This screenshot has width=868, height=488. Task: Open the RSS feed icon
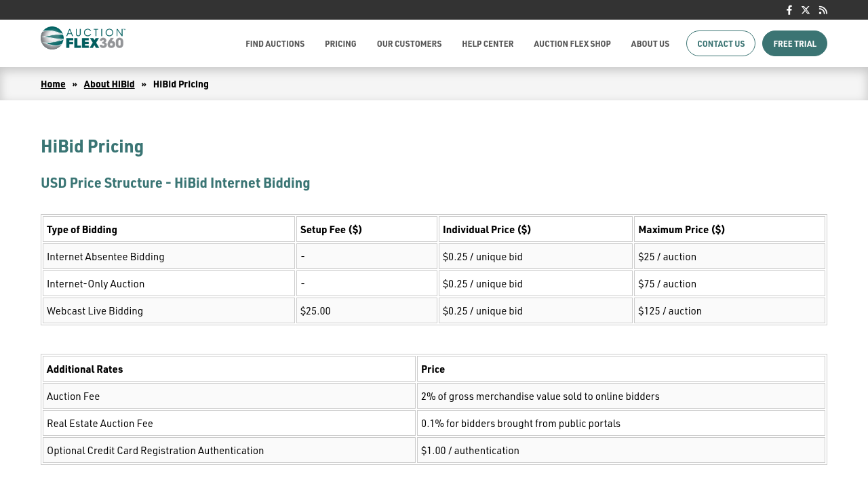[x=823, y=10]
